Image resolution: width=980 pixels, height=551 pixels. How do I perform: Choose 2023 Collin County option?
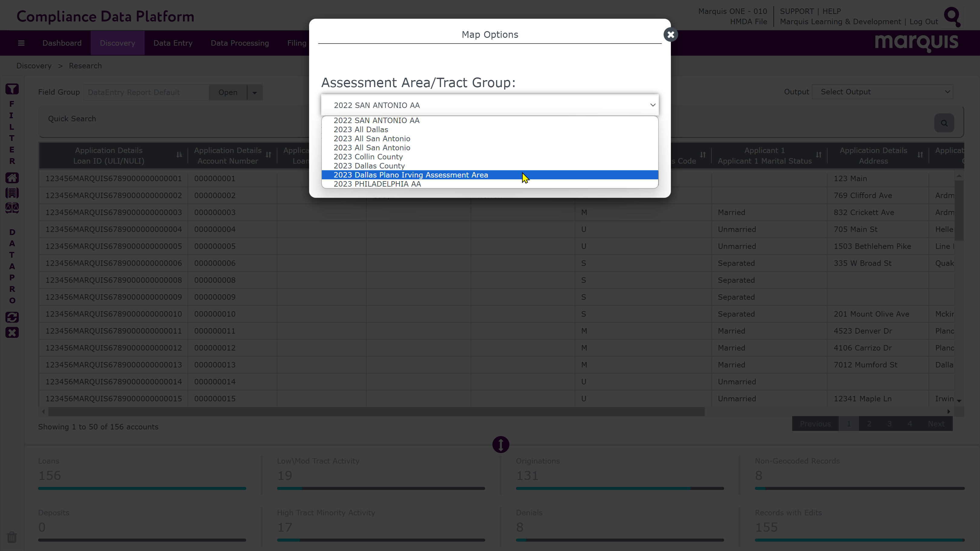(x=368, y=157)
